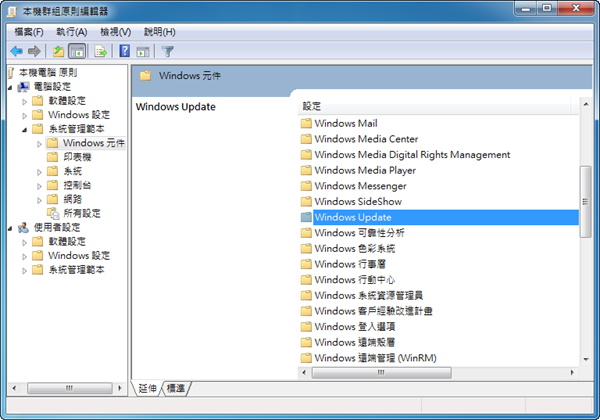Click scroll-down arrow of settings list
600x420 pixels.
coord(585,359)
